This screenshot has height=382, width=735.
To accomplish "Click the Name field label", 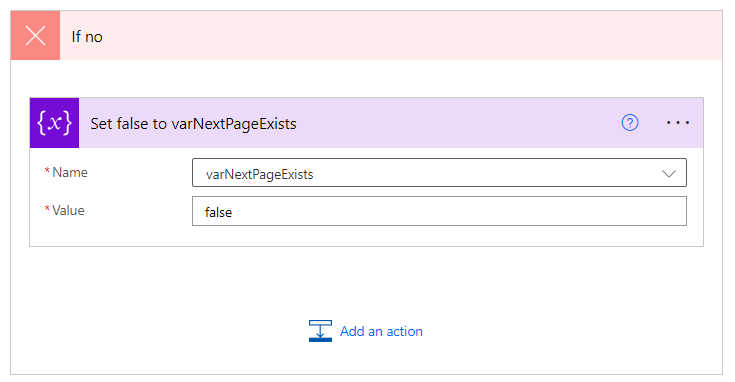I will point(70,172).
